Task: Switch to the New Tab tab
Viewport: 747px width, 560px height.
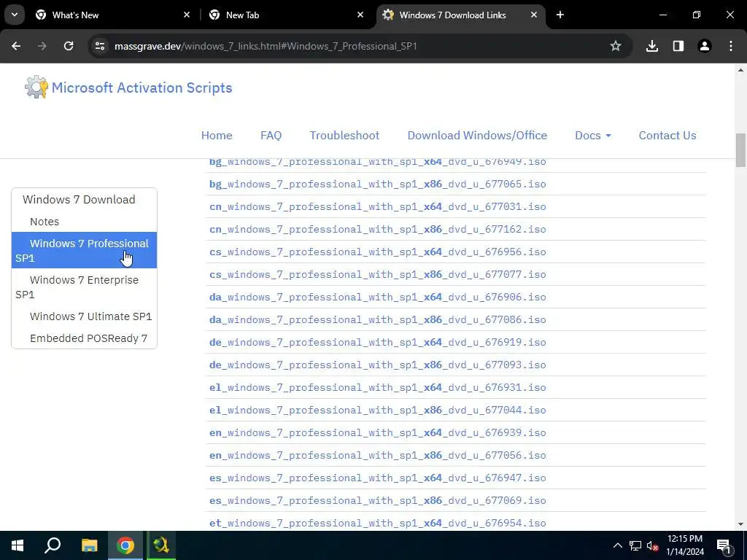Action: pyautogui.click(x=286, y=15)
